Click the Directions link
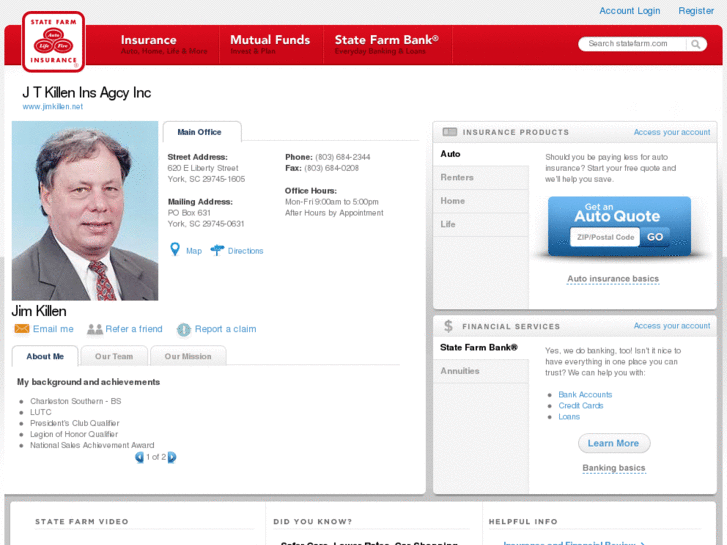This screenshot has width=727, height=545. point(245,251)
